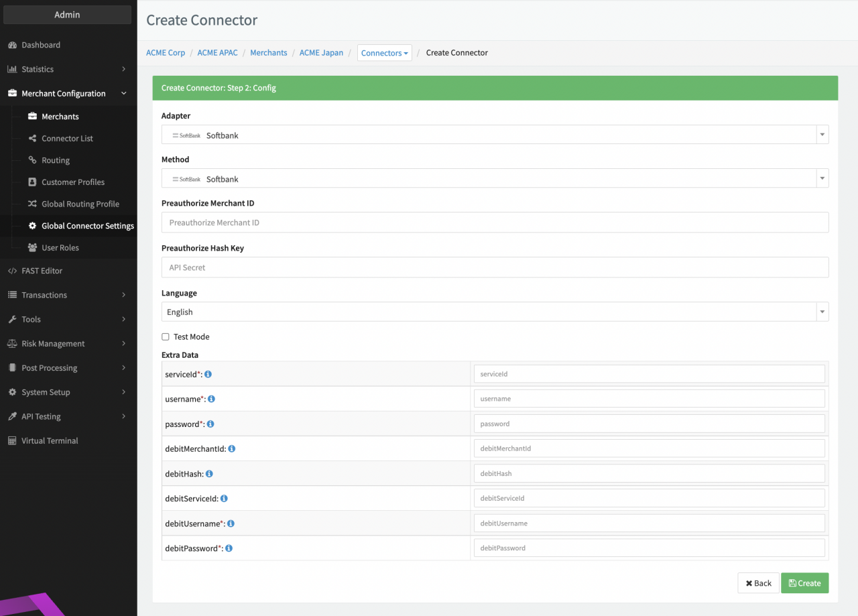Click the Global Connector Settings gear icon
Viewport: 858px width, 616px height.
pos(32,226)
